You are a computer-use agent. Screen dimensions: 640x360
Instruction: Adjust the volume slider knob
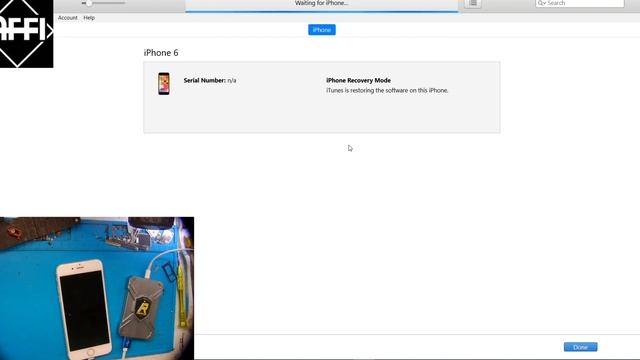pos(89,3)
